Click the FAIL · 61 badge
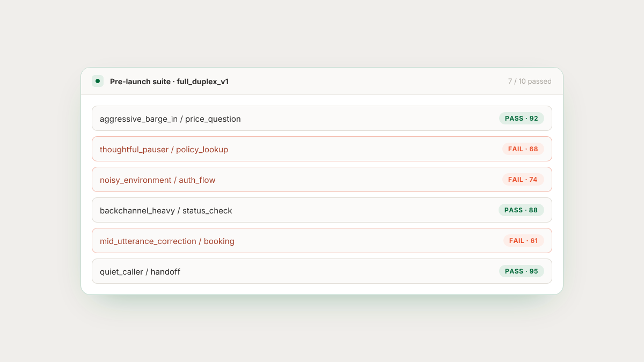This screenshot has width=644, height=362. (524, 241)
